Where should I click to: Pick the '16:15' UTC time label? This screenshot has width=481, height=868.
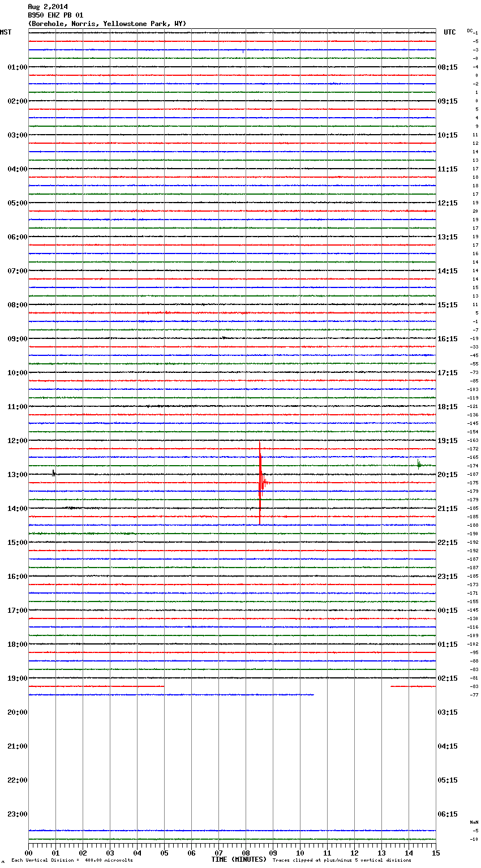tap(448, 339)
